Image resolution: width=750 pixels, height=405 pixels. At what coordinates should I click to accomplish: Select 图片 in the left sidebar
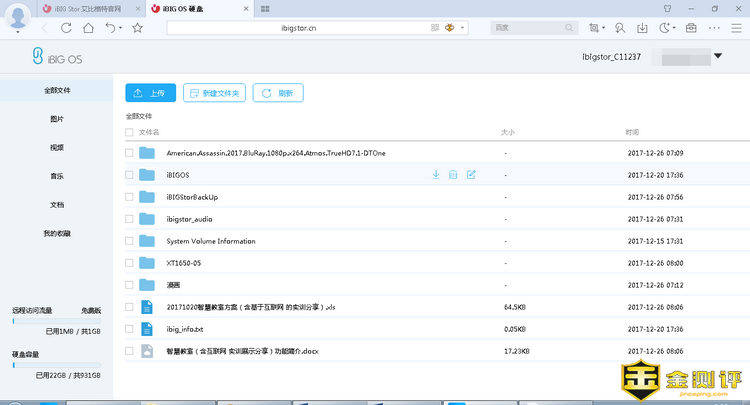pos(57,119)
